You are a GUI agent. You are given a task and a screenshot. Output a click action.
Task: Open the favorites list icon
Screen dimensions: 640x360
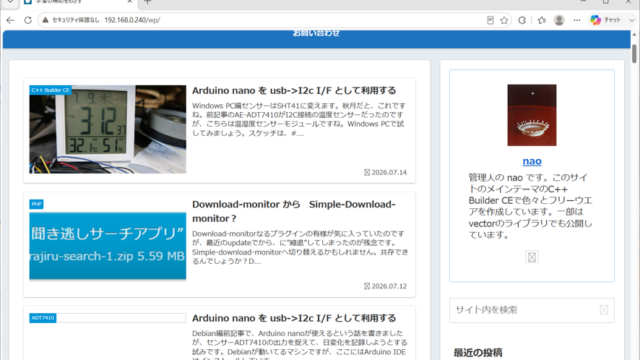(542, 20)
